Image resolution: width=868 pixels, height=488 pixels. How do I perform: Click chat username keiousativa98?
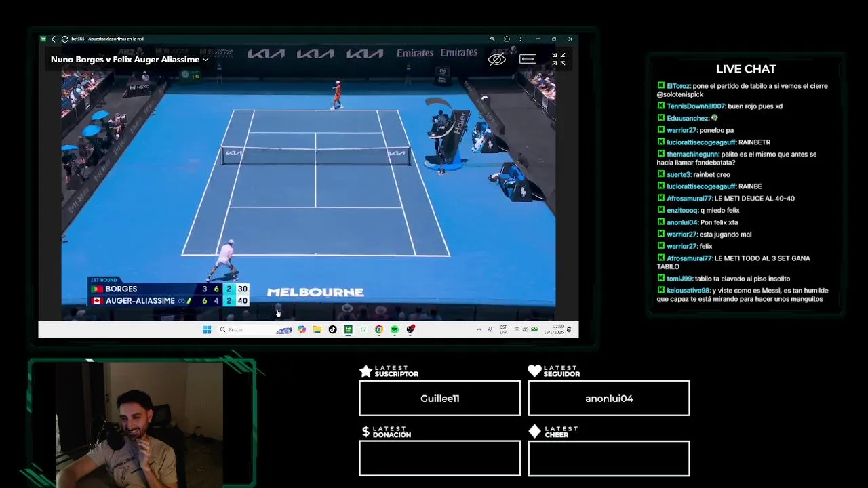tap(688, 291)
